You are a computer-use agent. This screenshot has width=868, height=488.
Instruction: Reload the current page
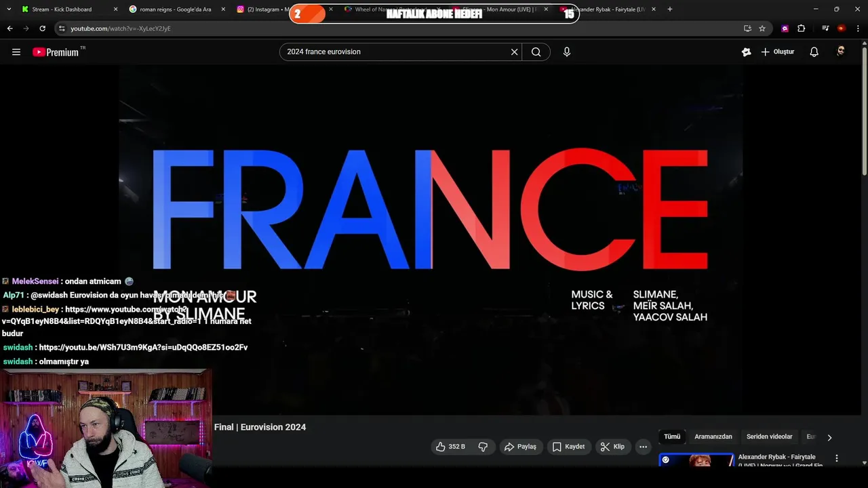42,28
